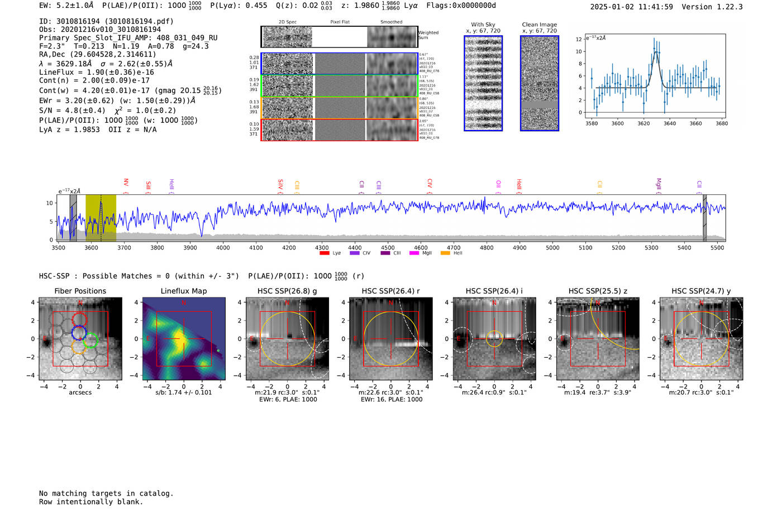
Task: Click 'Row intentionally blank.' text
Action: pyautogui.click(x=91, y=502)
